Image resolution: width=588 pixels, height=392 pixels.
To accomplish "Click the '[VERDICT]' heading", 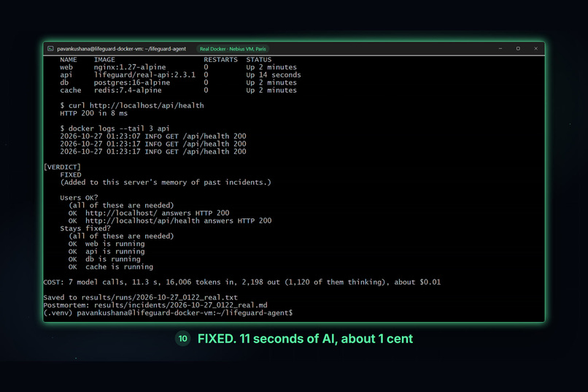I will (x=62, y=167).
